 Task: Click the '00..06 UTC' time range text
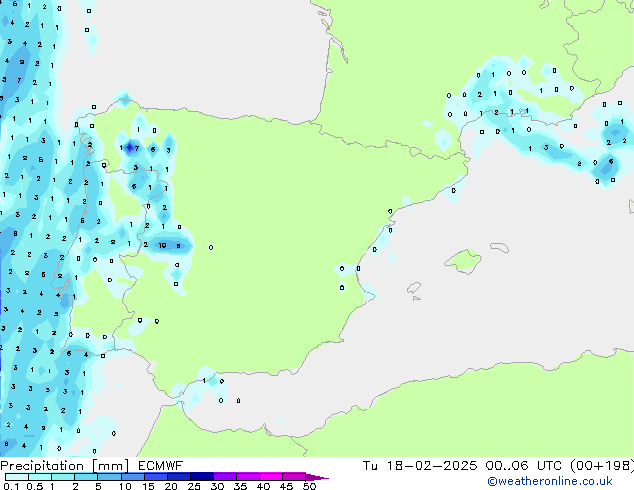[524, 466]
